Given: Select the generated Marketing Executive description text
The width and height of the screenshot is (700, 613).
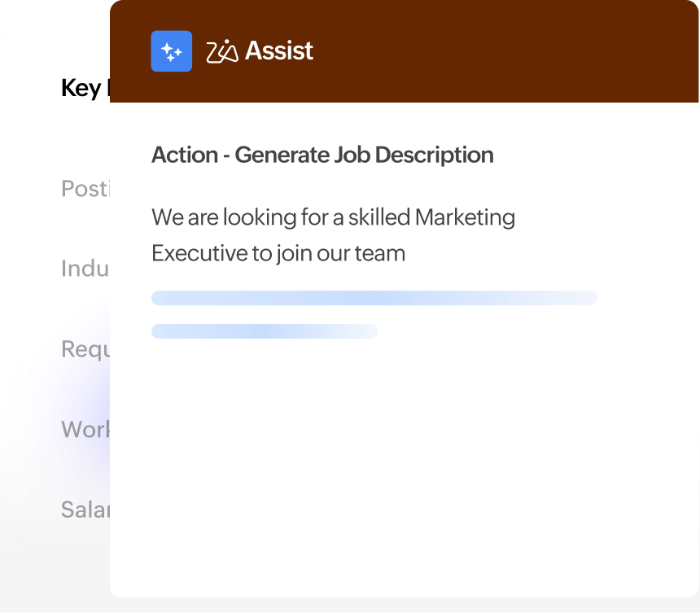Looking at the screenshot, I should [333, 234].
